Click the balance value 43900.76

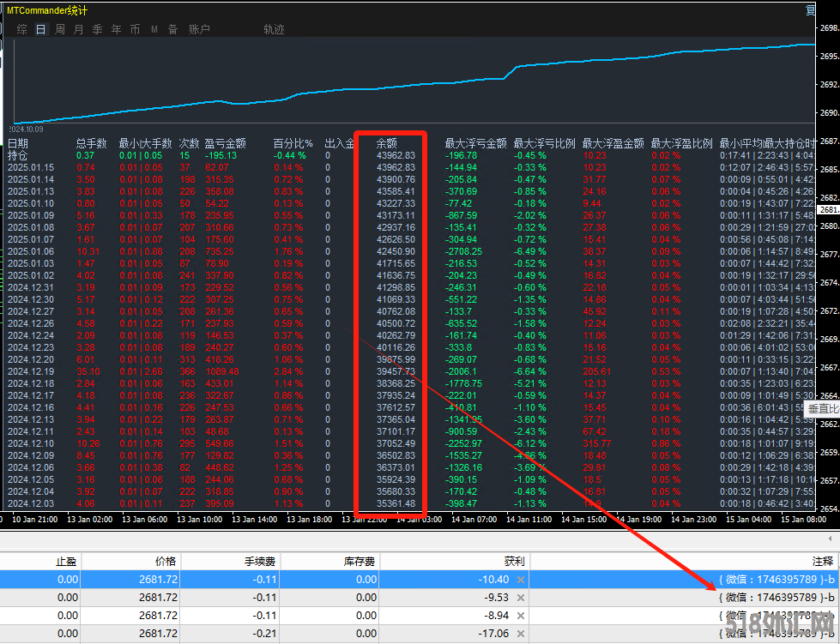[396, 179]
